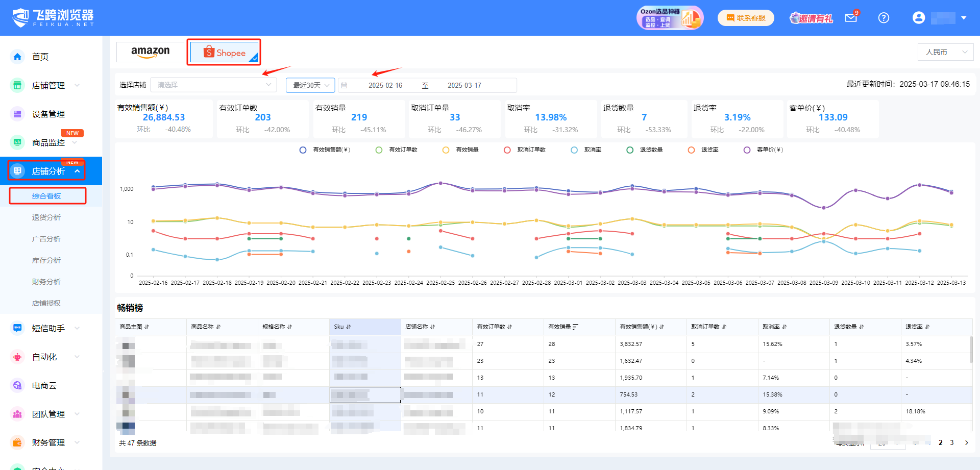
Task: Click the help question mark icon
Action: click(x=884, y=18)
